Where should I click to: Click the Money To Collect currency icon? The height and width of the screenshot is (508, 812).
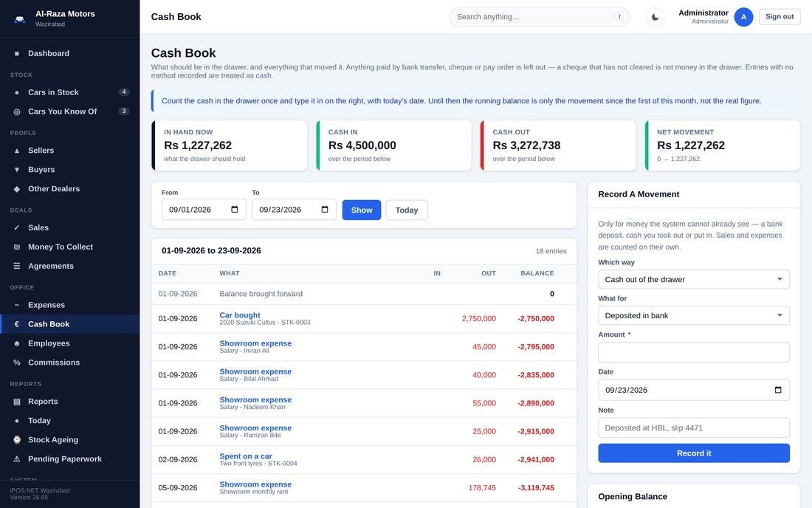point(16,247)
